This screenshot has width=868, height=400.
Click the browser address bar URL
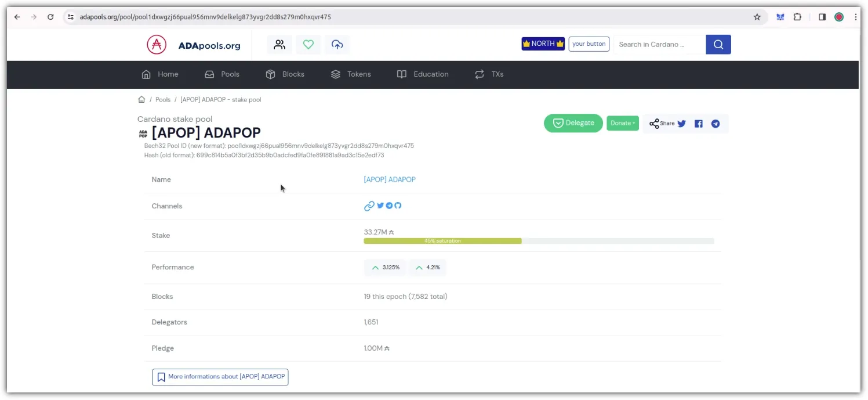pos(205,17)
